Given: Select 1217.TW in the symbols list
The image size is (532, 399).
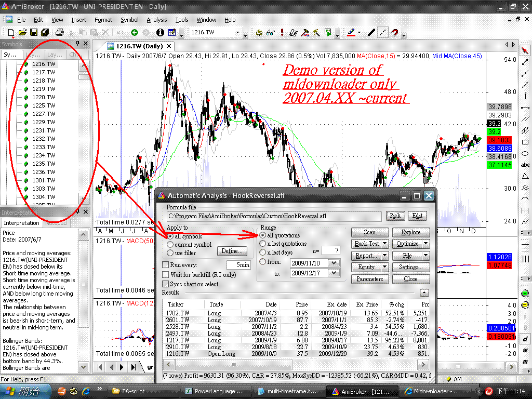Looking at the screenshot, I should coord(44,72).
